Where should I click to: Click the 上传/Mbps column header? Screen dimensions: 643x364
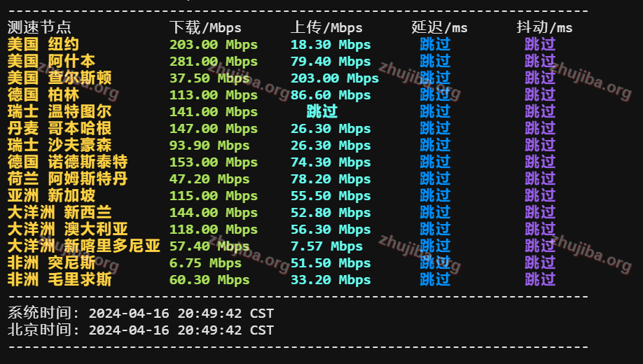326,27
